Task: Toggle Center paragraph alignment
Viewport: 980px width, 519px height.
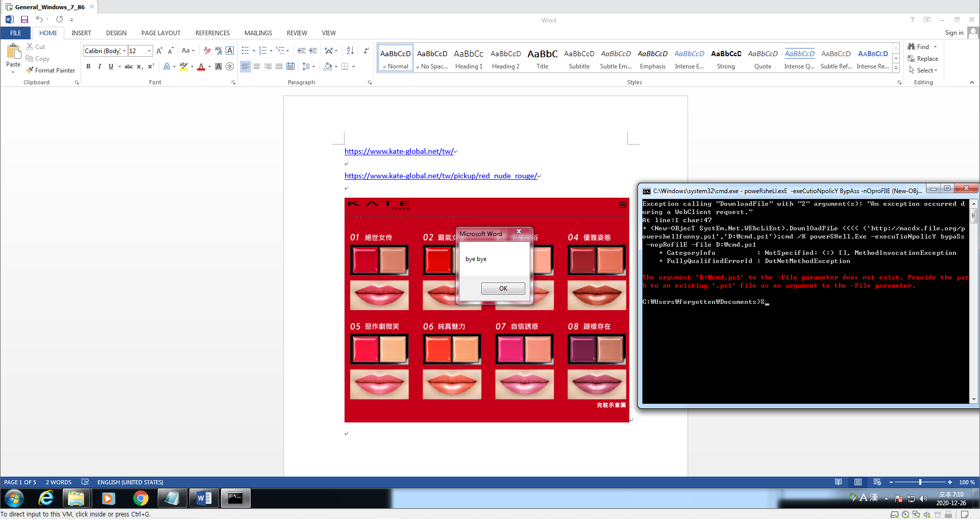Action: point(257,66)
